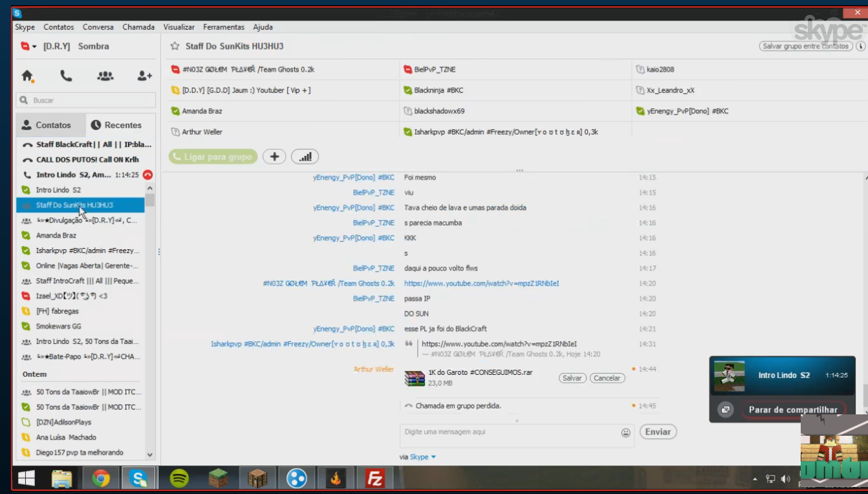Click Cancelar for the .rar file

coord(607,378)
